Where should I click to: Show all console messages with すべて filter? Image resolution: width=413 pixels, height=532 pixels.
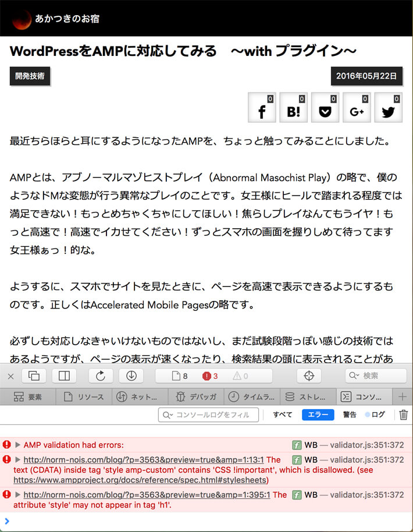(x=283, y=414)
